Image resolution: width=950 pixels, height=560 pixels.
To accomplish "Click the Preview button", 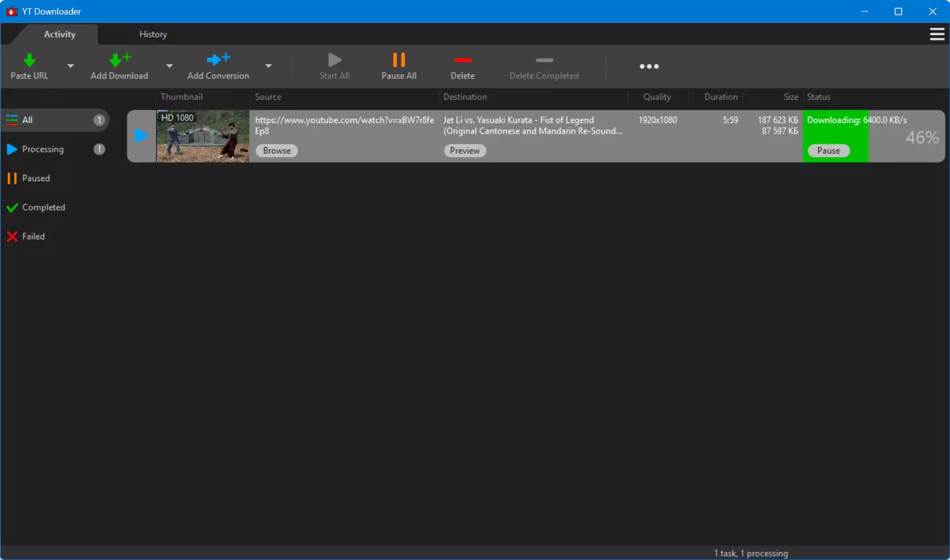I will [x=465, y=150].
